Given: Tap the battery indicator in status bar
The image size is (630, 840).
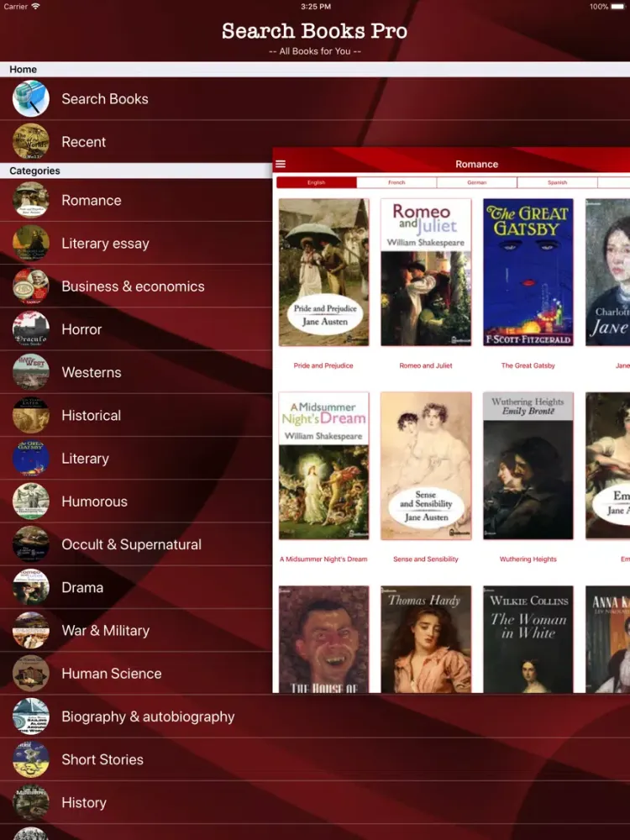Looking at the screenshot, I should pyautogui.click(x=619, y=7).
